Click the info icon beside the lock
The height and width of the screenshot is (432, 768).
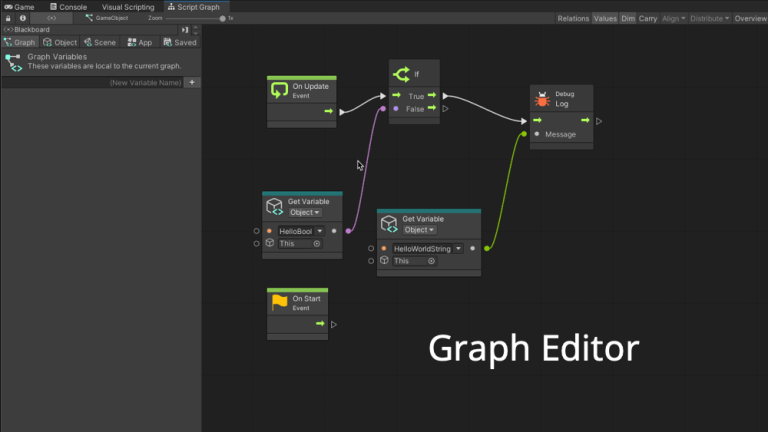click(x=21, y=18)
